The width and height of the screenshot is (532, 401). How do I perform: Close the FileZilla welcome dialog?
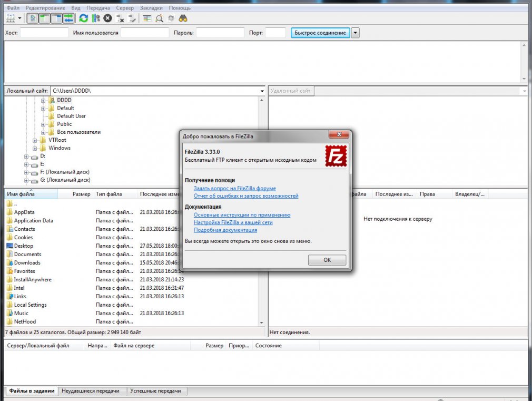[339, 134]
